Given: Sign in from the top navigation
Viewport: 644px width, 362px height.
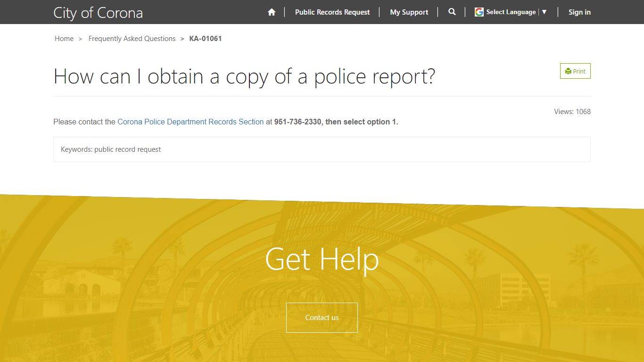Looking at the screenshot, I should point(579,12).
